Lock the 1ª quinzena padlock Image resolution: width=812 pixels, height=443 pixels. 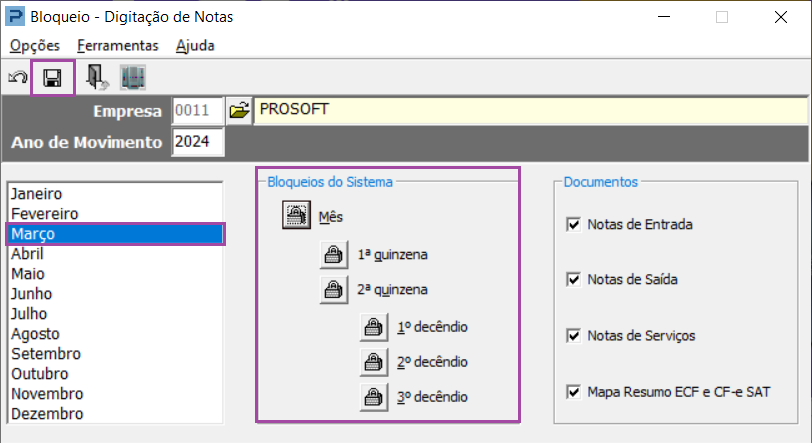point(334,254)
